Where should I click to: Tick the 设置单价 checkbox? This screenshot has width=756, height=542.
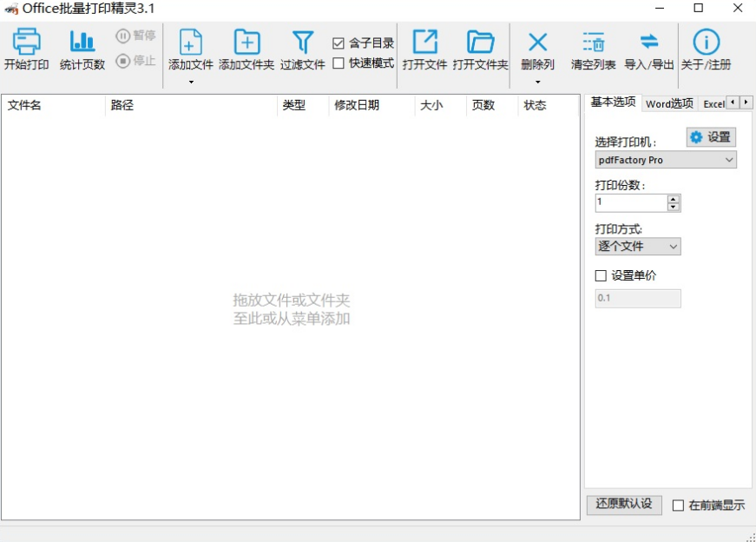tap(601, 275)
